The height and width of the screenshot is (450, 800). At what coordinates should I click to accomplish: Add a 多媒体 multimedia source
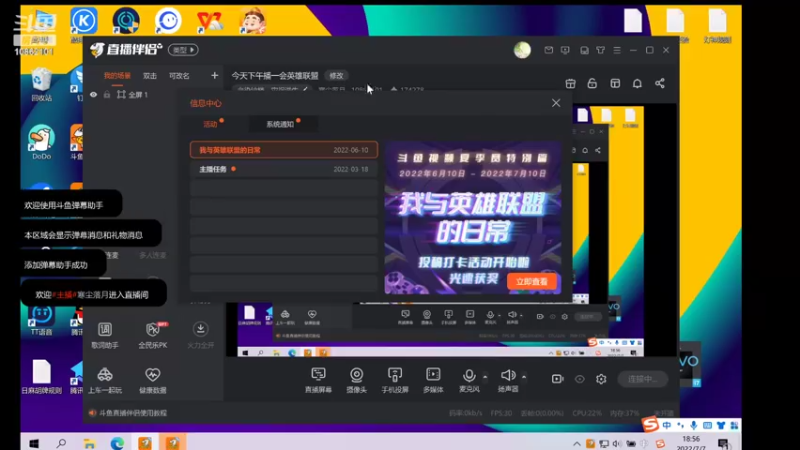click(433, 380)
